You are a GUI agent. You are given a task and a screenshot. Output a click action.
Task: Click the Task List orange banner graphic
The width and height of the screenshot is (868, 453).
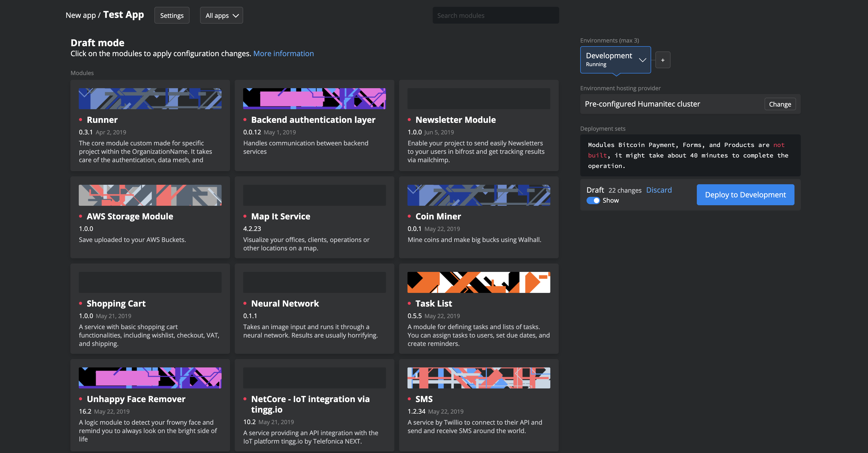pyautogui.click(x=478, y=282)
